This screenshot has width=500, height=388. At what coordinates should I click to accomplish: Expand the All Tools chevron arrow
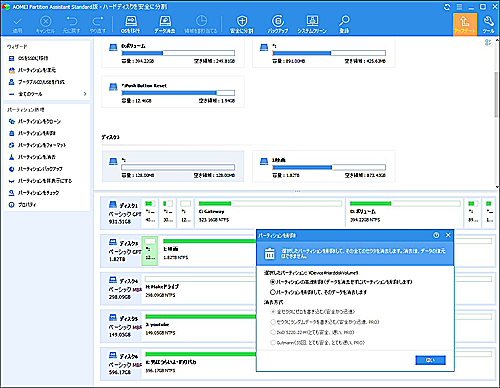(x=85, y=94)
